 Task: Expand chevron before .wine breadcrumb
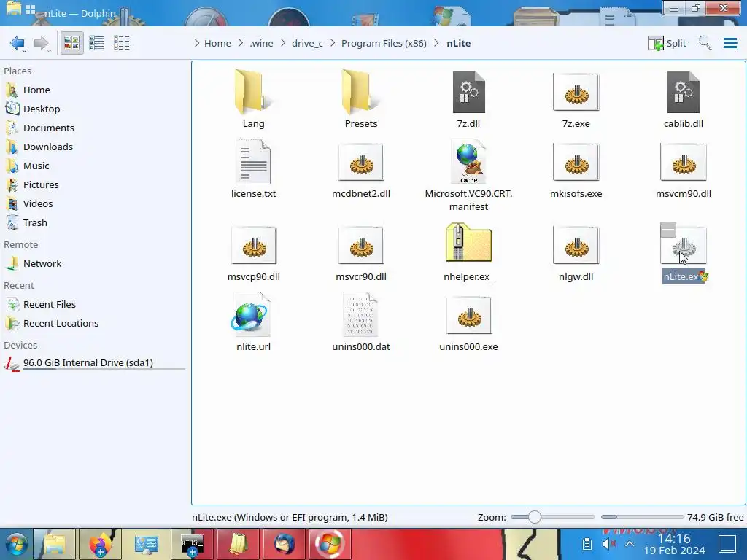tap(241, 43)
